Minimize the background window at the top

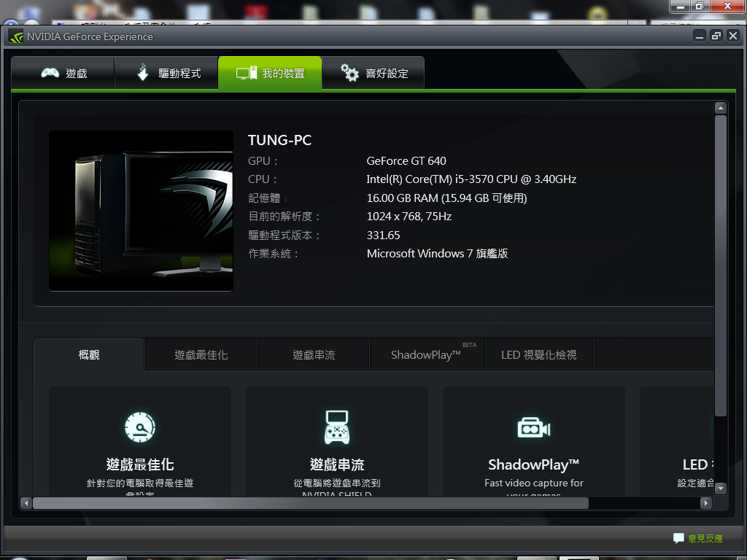pos(681,6)
